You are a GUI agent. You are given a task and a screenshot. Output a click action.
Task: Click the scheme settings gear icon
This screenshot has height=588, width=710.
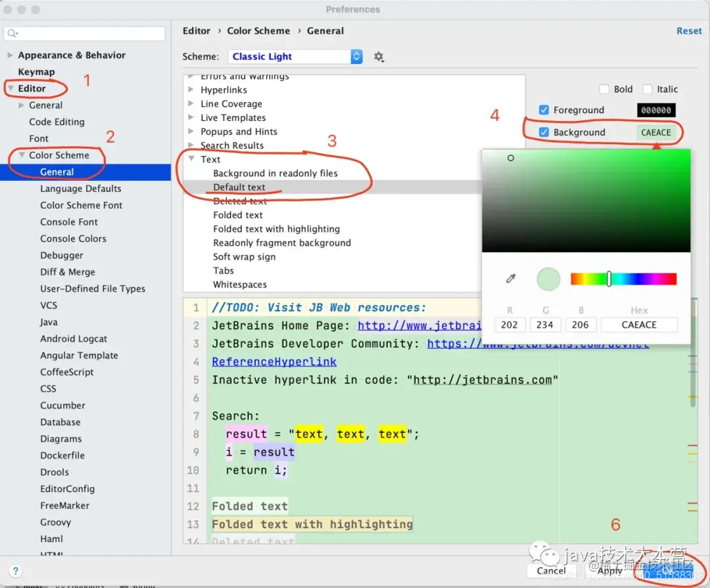point(379,57)
